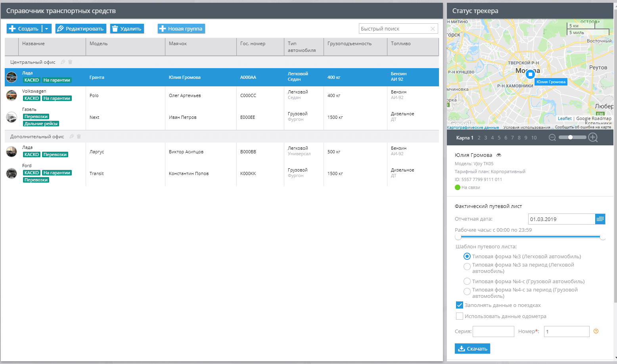Viewport: 617px width, 364px height.
Task: Switch to map tab 8
Action: (519, 138)
